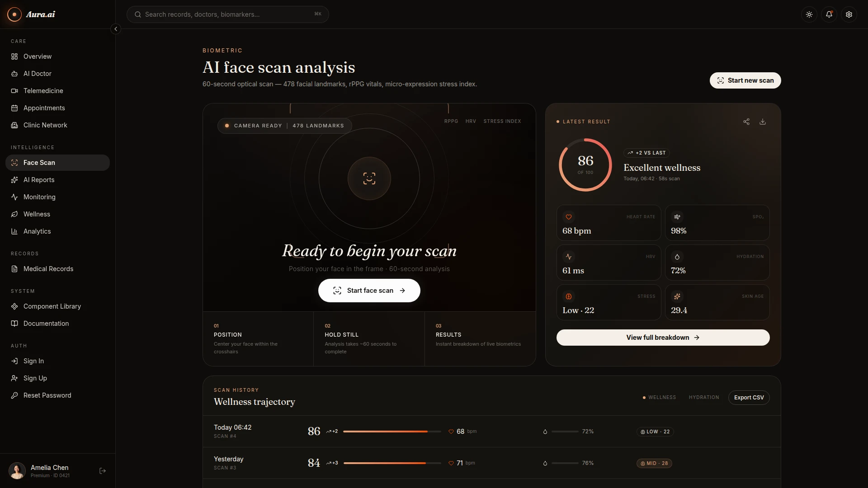Image resolution: width=868 pixels, height=488 pixels.
Task: Open settings gear in top bar
Action: tap(849, 14)
